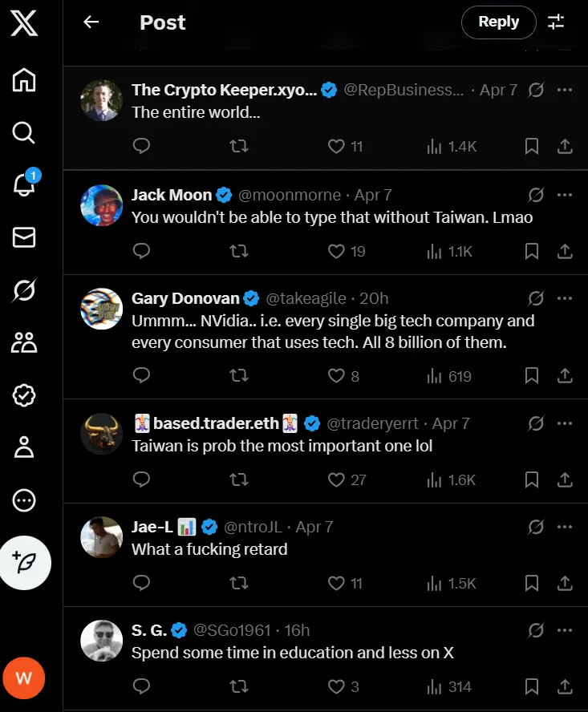Click the compose post feather button
This screenshot has height=712, width=588.
click(x=24, y=563)
